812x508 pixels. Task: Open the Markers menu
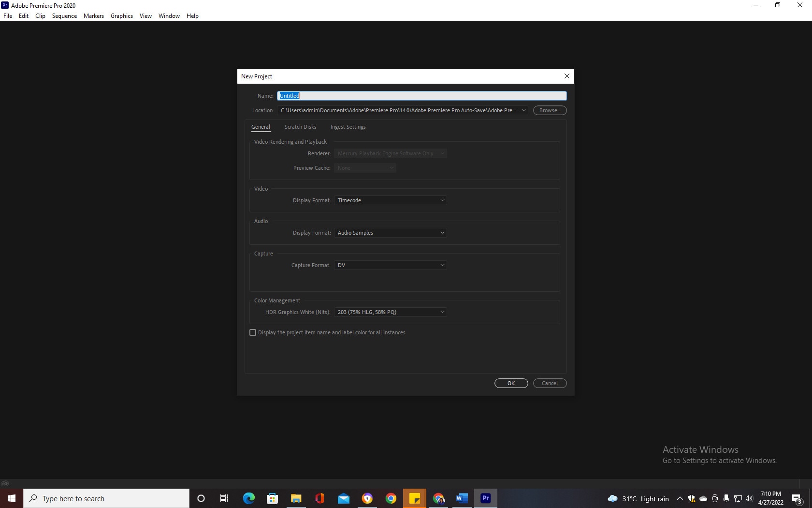tap(94, 15)
